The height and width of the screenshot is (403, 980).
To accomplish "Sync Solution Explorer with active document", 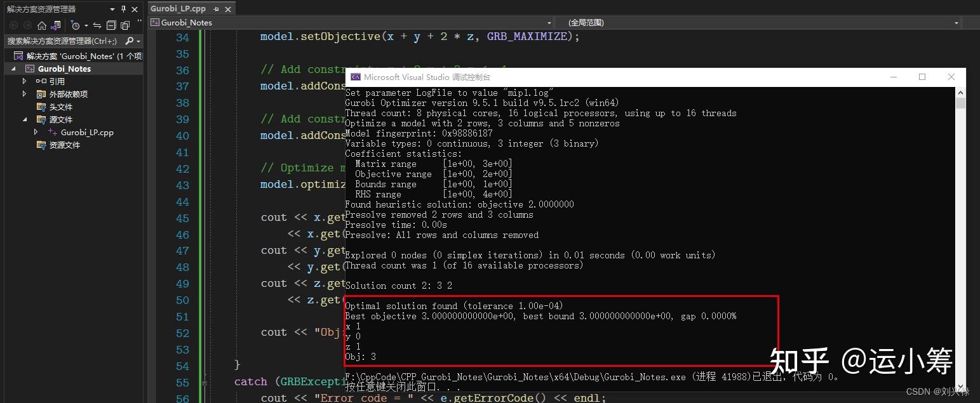I will point(98,26).
